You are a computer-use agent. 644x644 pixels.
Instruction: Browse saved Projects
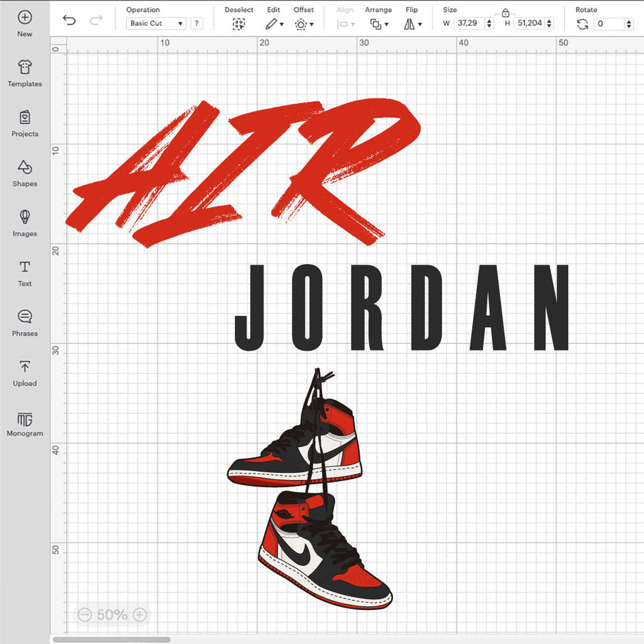(25, 123)
